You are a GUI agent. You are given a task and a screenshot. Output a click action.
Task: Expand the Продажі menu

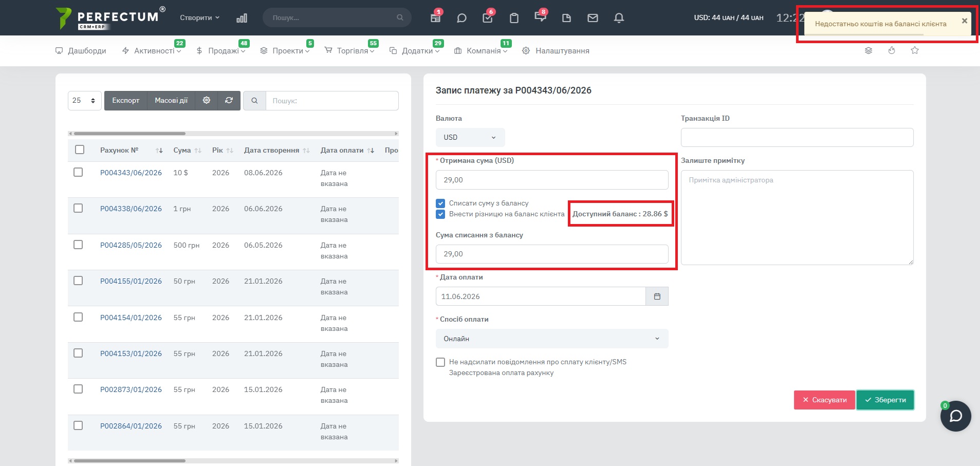point(221,51)
